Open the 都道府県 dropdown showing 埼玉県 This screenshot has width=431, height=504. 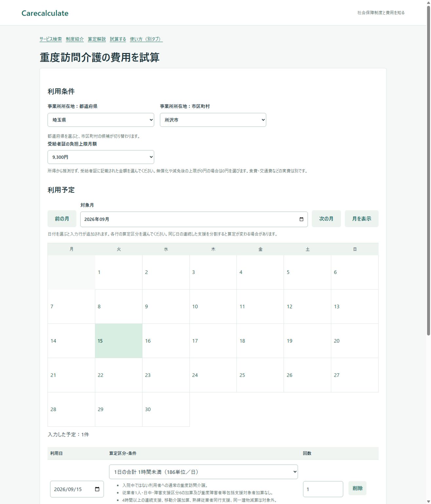tap(101, 120)
